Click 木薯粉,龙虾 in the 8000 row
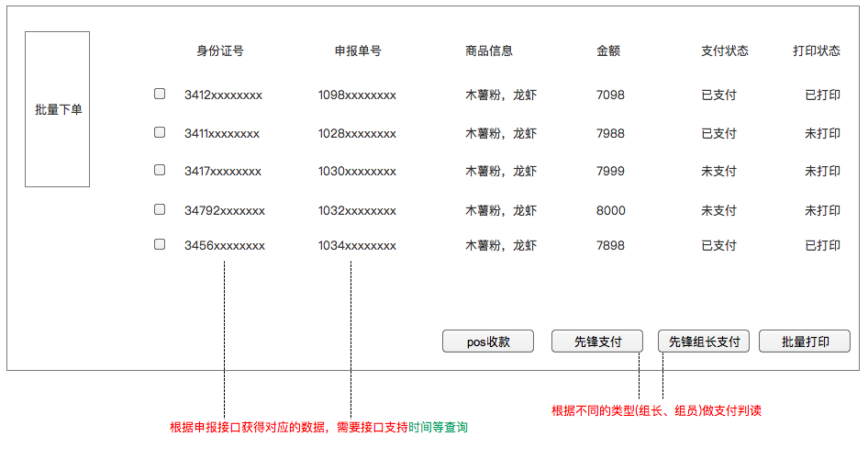This screenshot has width=868, height=459. [x=501, y=210]
